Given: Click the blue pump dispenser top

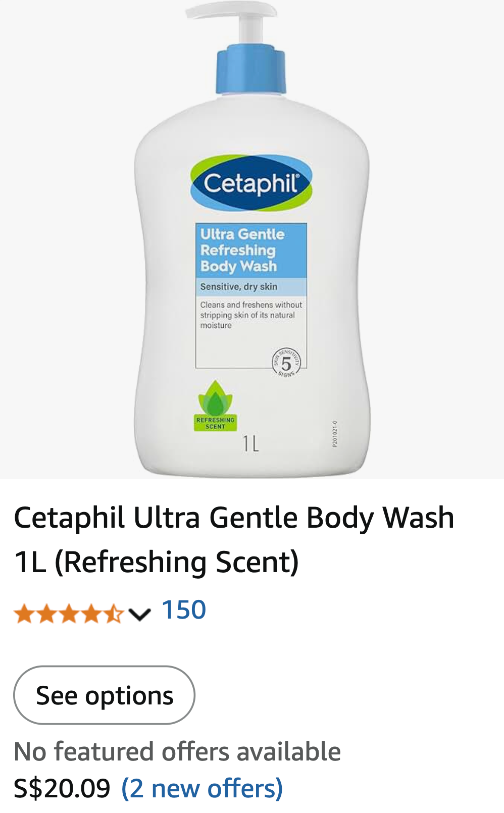Looking at the screenshot, I should tap(251, 70).
